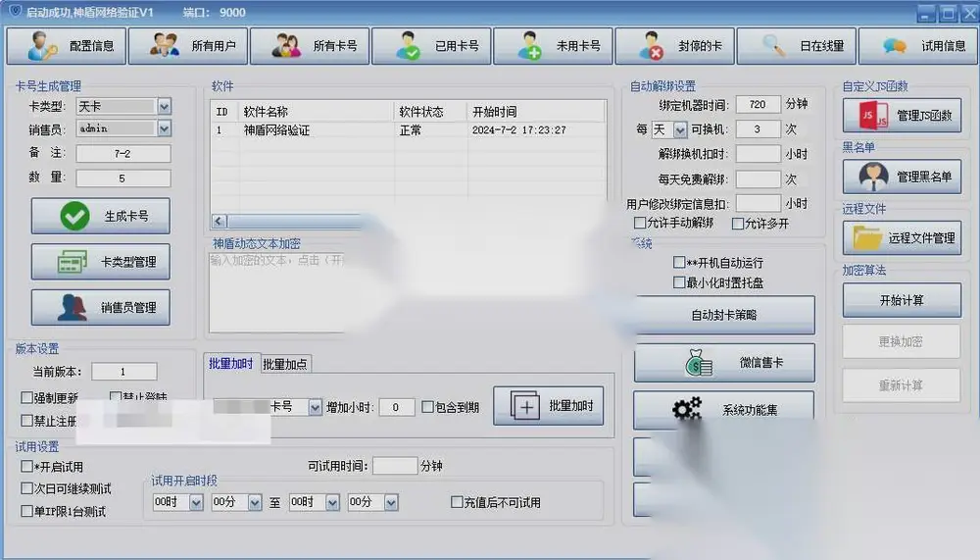
Task: Click software list scroll-left arrow
Action: (219, 221)
